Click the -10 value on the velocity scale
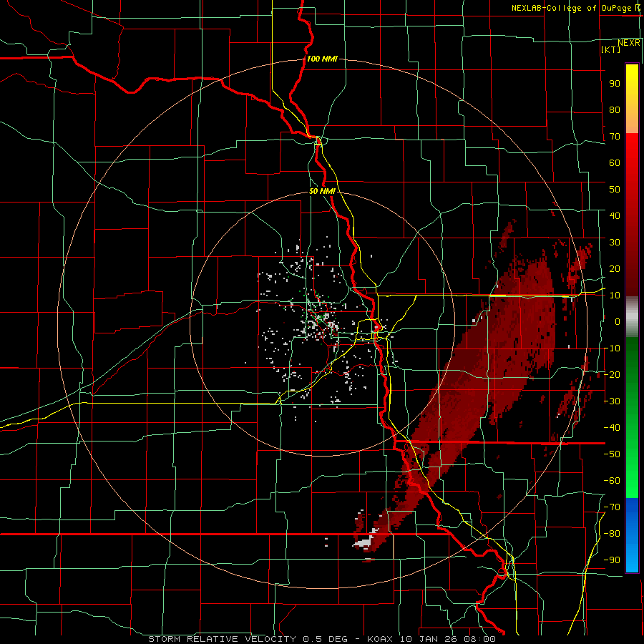This screenshot has height=644, width=644. click(x=612, y=348)
